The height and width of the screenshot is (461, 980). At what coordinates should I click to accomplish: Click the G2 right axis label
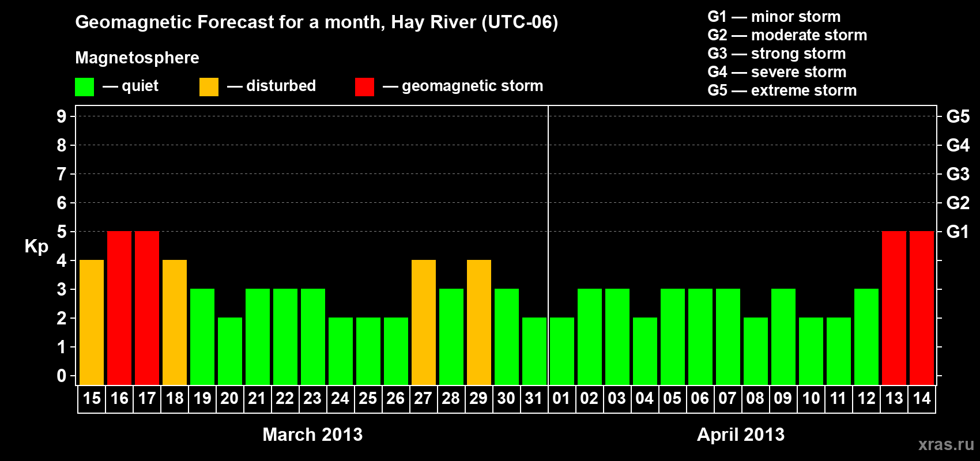(958, 203)
